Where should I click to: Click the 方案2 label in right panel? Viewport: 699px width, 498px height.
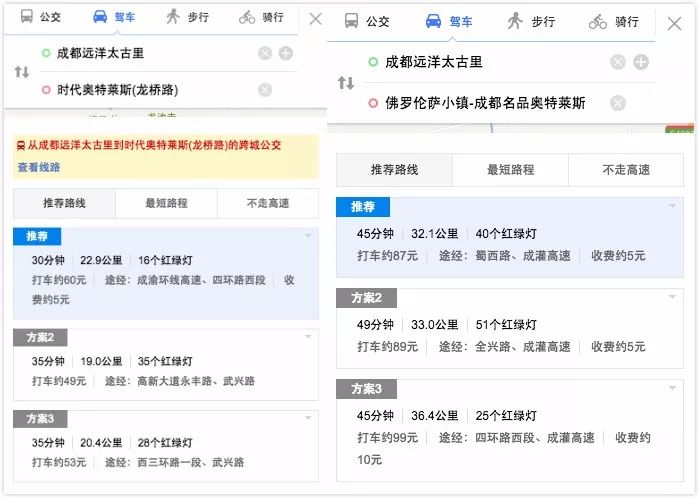click(x=366, y=298)
